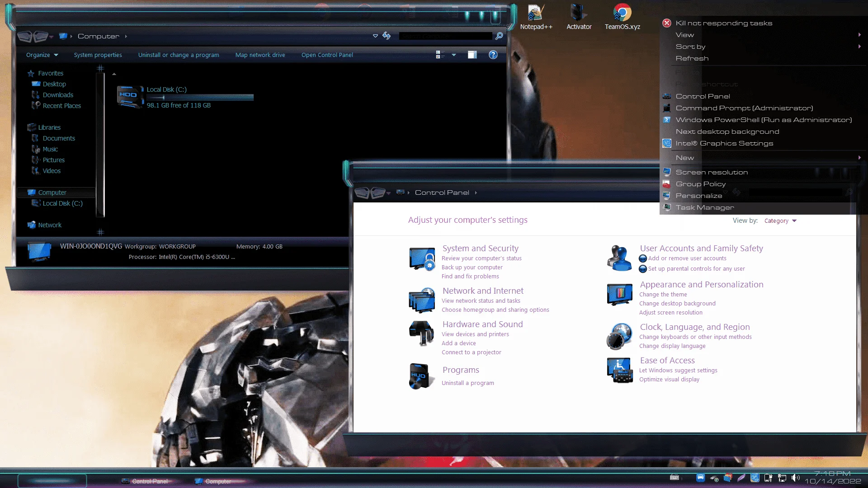Click the refresh arrows in Computer address bar

pos(387,36)
